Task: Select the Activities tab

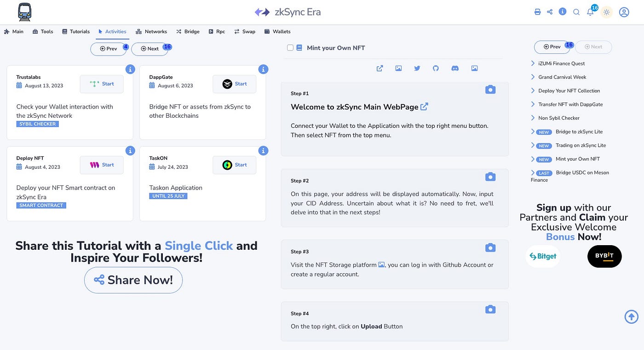Action: [113, 32]
